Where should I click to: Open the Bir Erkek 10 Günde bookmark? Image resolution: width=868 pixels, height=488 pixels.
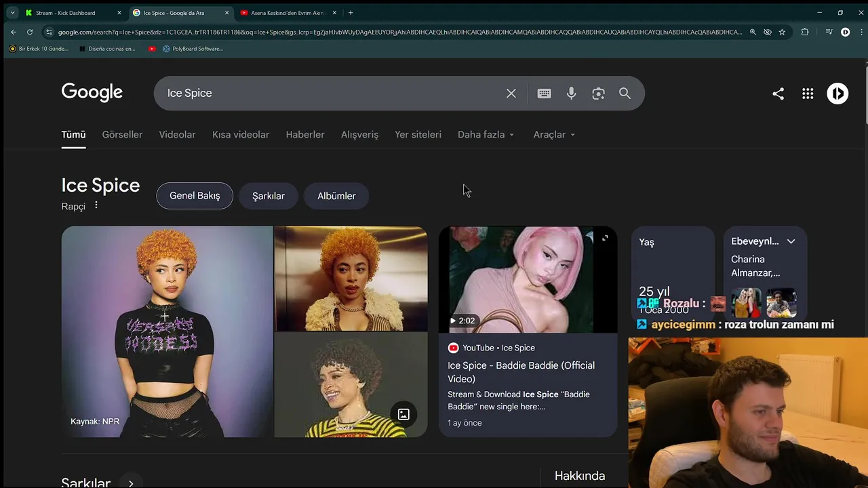39,49
